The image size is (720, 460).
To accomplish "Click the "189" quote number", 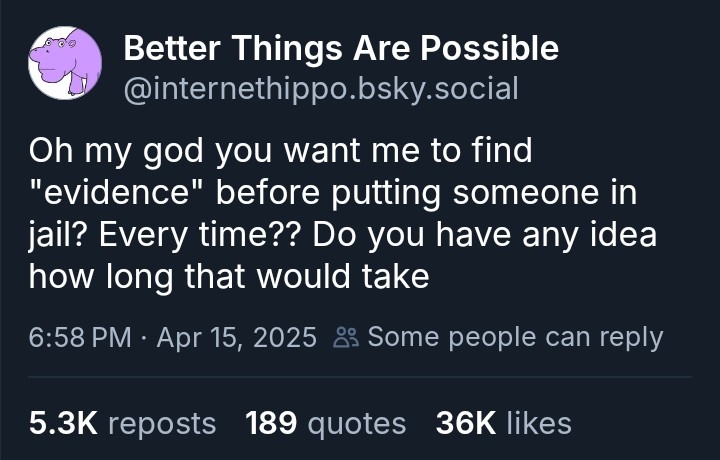I will tap(271, 423).
